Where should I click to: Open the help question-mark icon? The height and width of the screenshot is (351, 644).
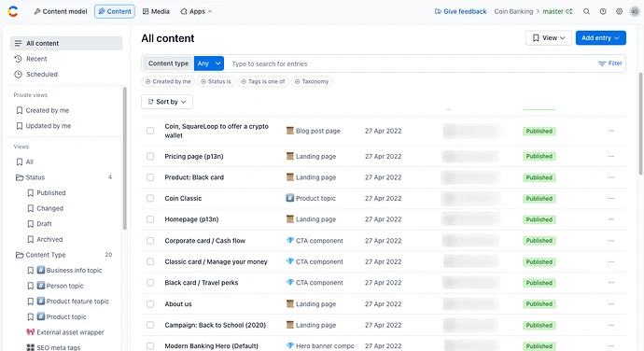603,11
